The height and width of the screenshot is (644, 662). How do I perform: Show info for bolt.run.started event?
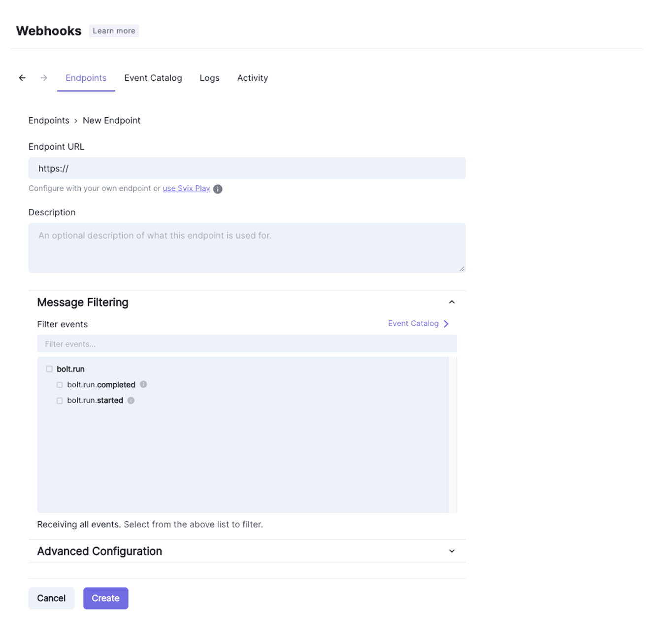tap(131, 401)
